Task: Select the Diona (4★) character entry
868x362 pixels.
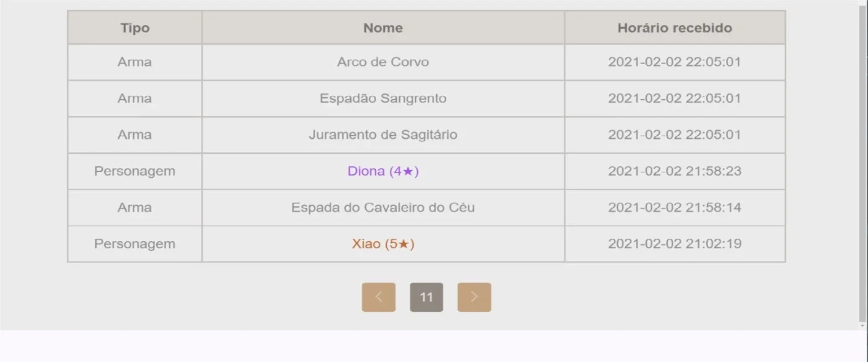Action: (383, 171)
